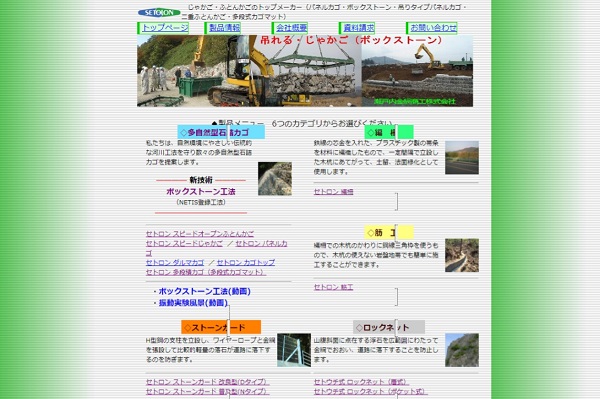Click the ロックネット rock slope thumbnail
Screen dimensions: 600x399
pyautogui.click(x=462, y=350)
